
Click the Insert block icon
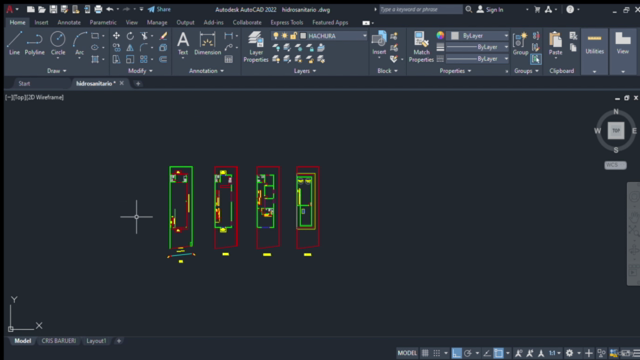[379, 43]
